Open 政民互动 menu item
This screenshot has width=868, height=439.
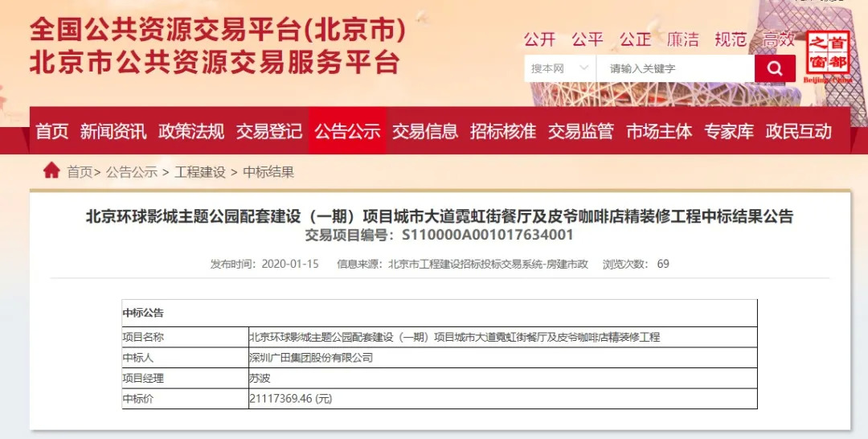click(x=799, y=131)
